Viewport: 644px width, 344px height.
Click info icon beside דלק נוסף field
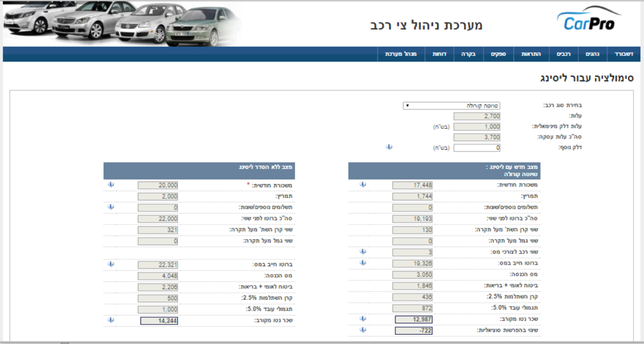coord(389,147)
